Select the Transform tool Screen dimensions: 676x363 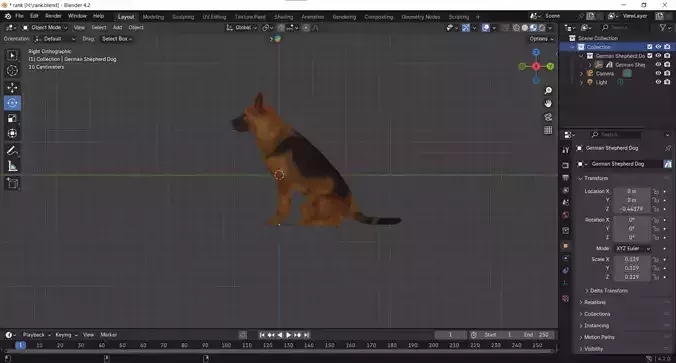12,133
